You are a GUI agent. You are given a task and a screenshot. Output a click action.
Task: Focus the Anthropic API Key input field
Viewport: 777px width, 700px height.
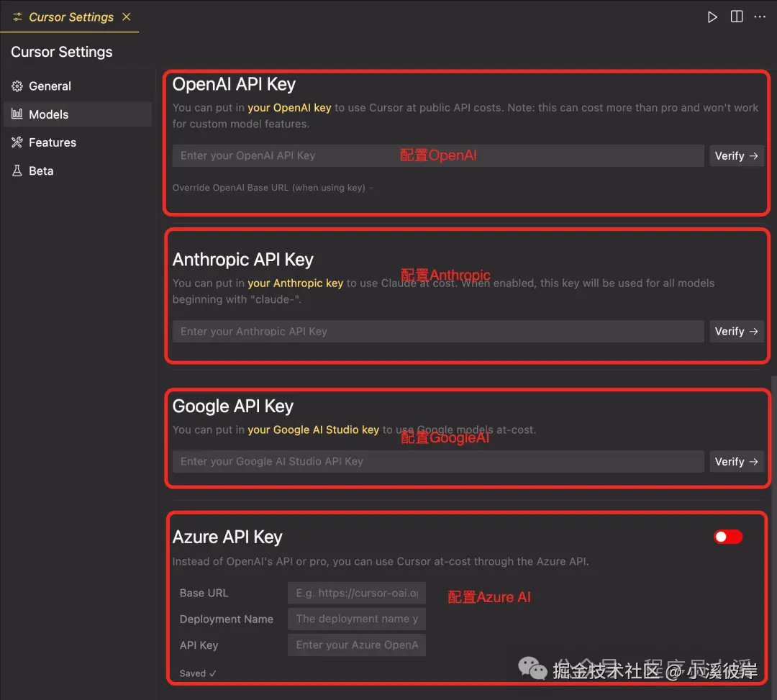pos(438,332)
